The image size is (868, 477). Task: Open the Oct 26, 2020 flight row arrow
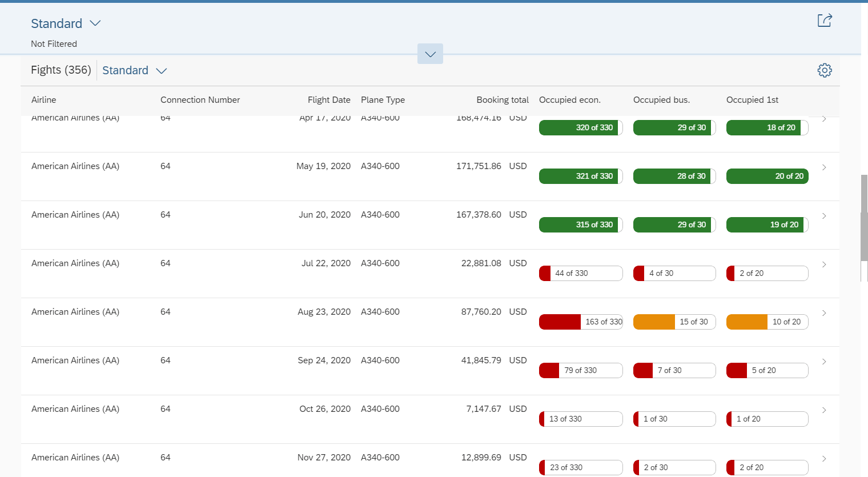[823, 410]
